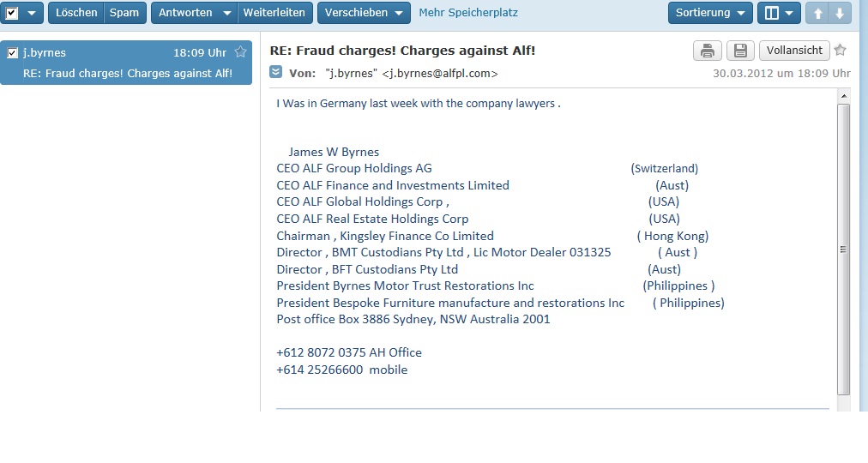Open the Antworten dropdown arrow

pyautogui.click(x=226, y=13)
